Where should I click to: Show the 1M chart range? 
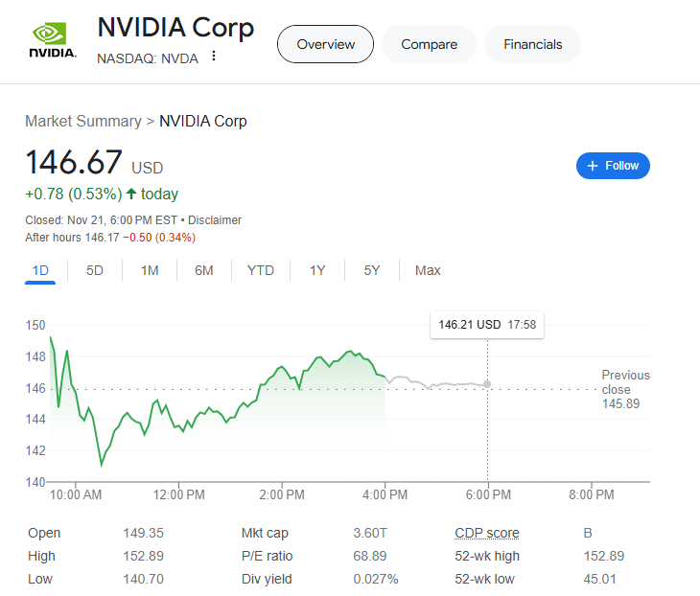[x=150, y=270]
